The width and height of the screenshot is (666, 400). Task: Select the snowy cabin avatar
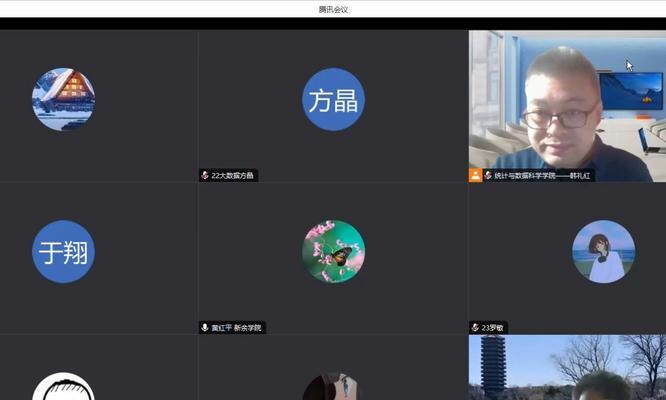(64, 99)
